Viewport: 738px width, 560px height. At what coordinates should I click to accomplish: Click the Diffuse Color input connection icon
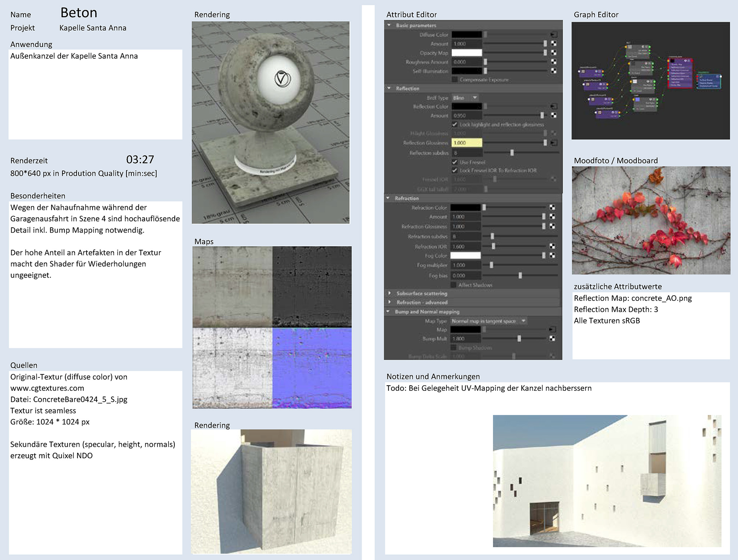[554, 35]
